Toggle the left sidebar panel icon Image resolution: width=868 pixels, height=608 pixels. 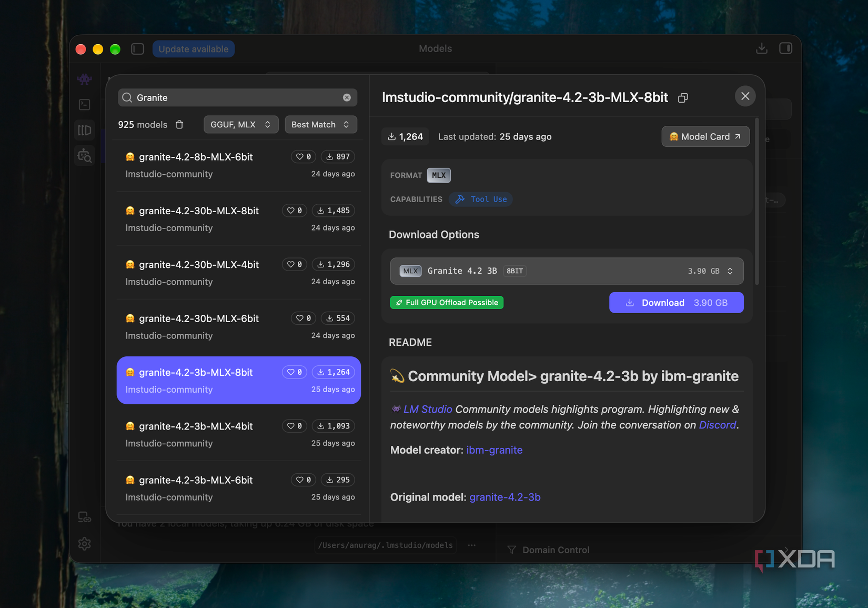coord(138,49)
